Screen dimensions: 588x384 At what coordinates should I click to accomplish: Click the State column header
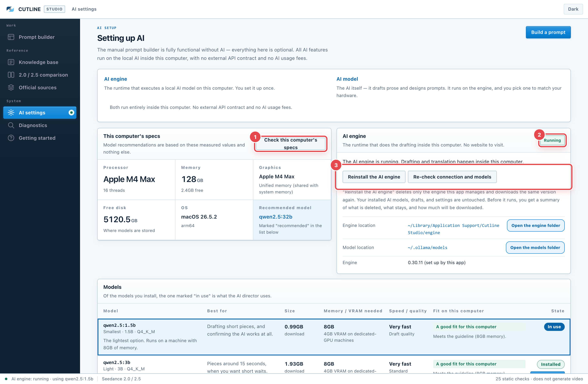click(558, 311)
